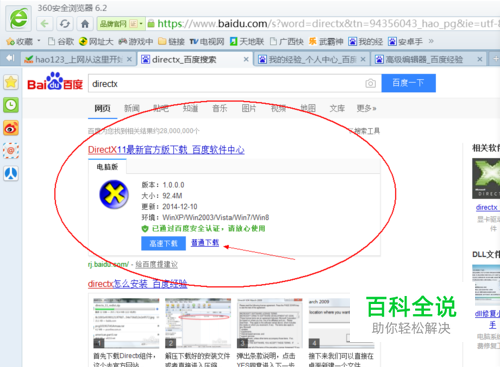Click the browser back arrow button
The width and height of the screenshot is (500, 367).
(x=45, y=24)
